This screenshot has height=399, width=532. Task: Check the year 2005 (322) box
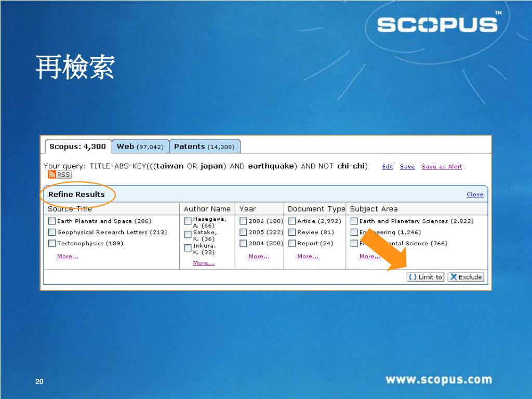tap(243, 232)
